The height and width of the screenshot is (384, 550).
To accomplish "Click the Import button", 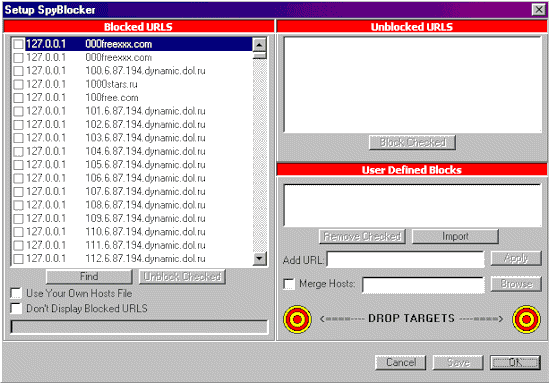I will click(x=455, y=236).
